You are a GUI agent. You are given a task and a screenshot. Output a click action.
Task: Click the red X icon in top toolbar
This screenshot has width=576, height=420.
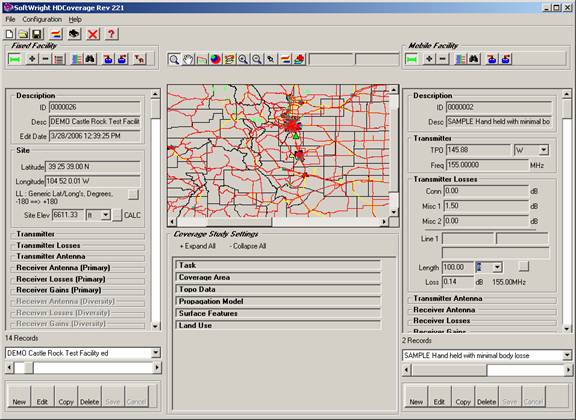coord(93,34)
